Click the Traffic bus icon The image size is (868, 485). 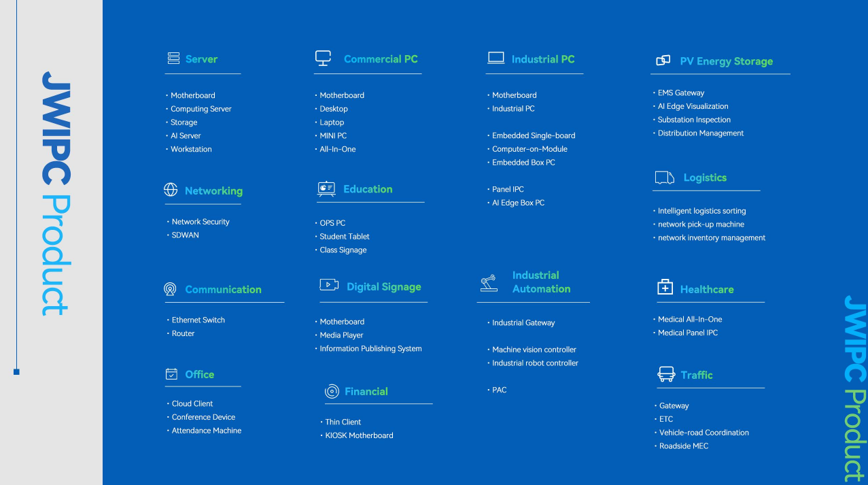[666, 374]
